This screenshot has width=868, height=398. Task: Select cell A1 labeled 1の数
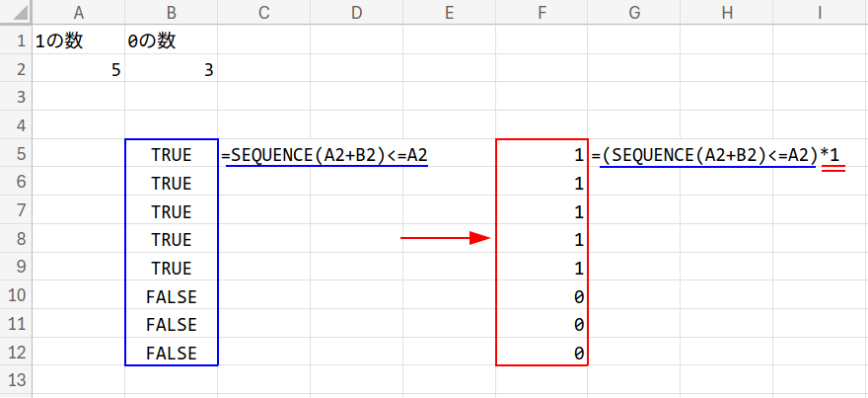(x=79, y=42)
